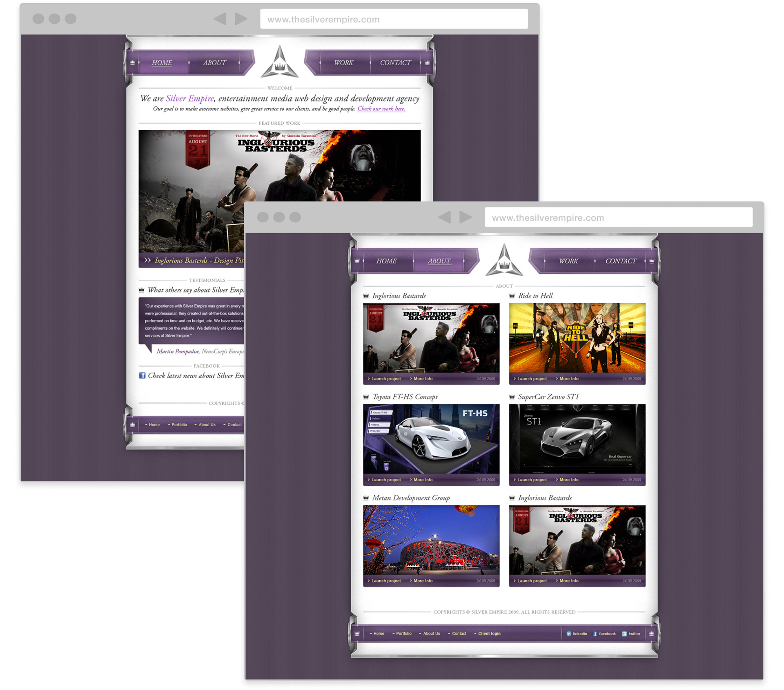This screenshot has width=784, height=690.
Task: Click Home in the rear window footer
Action: point(154,425)
